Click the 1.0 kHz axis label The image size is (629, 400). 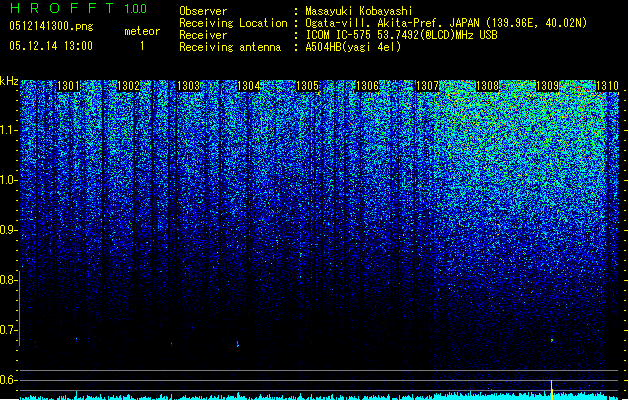[9, 180]
